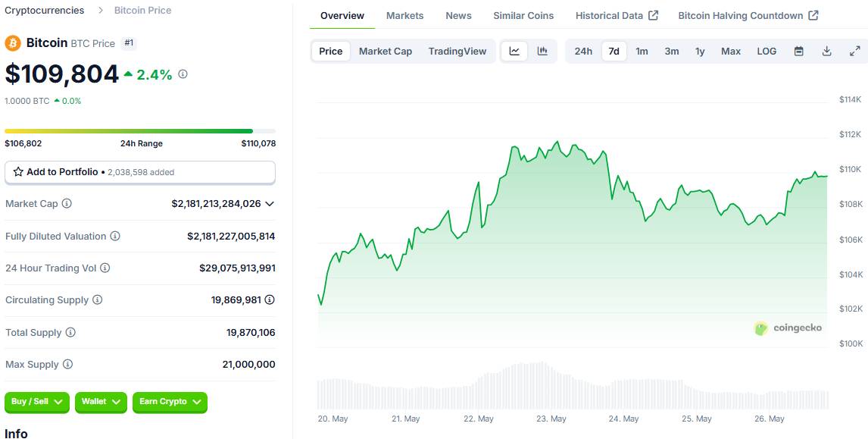868x439 pixels.
Task: Switch to the News tab
Action: tap(458, 15)
